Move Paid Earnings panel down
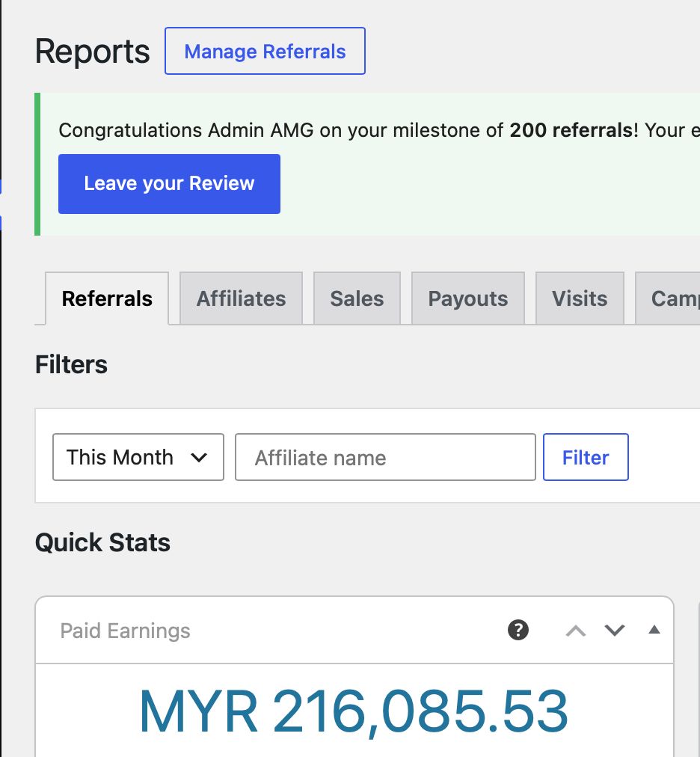Viewport: 700px width, 757px height. 615,631
